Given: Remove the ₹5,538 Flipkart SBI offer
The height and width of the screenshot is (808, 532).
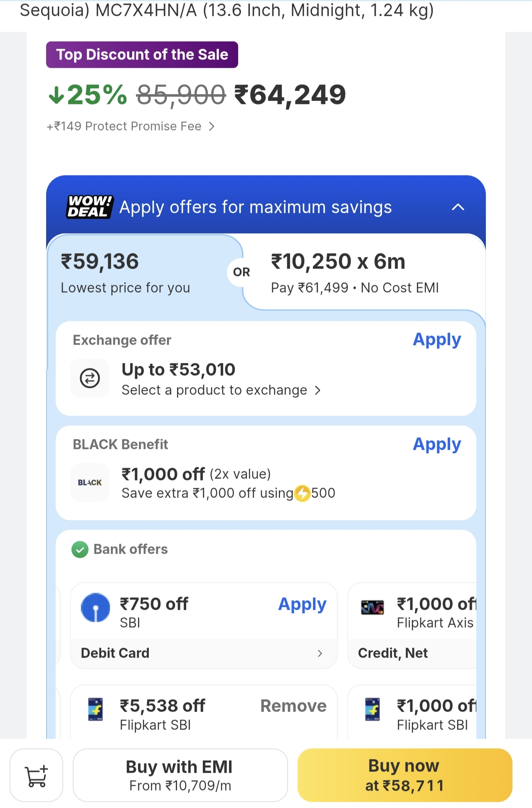Looking at the screenshot, I should click(x=293, y=706).
